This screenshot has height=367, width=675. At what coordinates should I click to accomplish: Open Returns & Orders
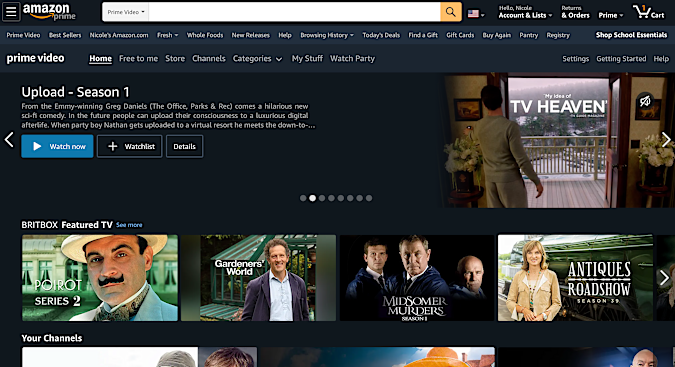pyautogui.click(x=575, y=12)
